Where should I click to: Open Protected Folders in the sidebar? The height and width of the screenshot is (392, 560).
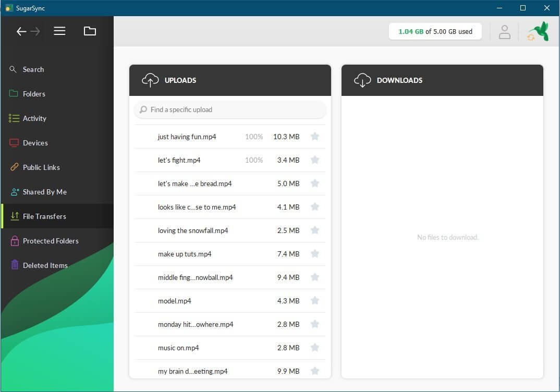point(57,241)
